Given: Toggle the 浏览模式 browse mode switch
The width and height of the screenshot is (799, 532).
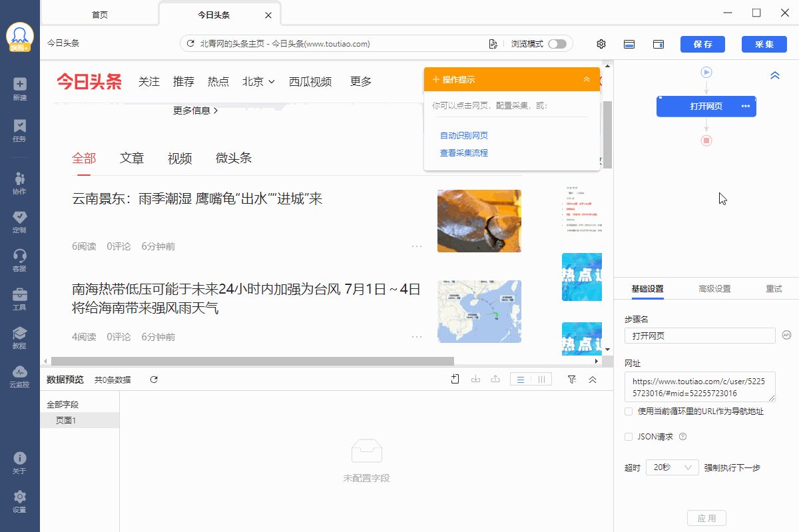Looking at the screenshot, I should (557, 44).
